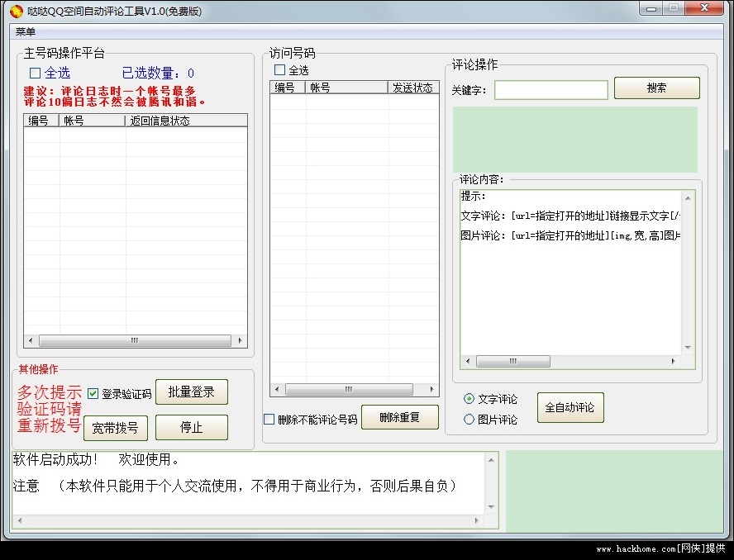Click up arrow of 评论内容 vertical scrollbar
Viewport: 734px width, 560px height.
(688, 198)
